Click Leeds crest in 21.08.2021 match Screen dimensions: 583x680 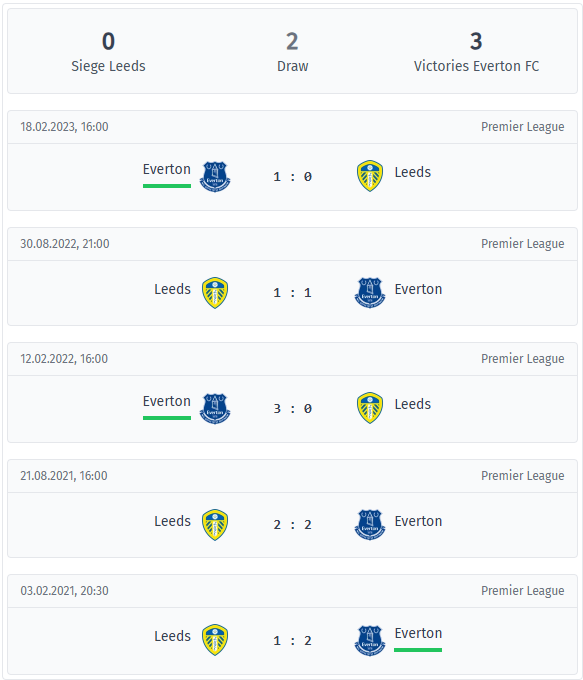point(215,525)
